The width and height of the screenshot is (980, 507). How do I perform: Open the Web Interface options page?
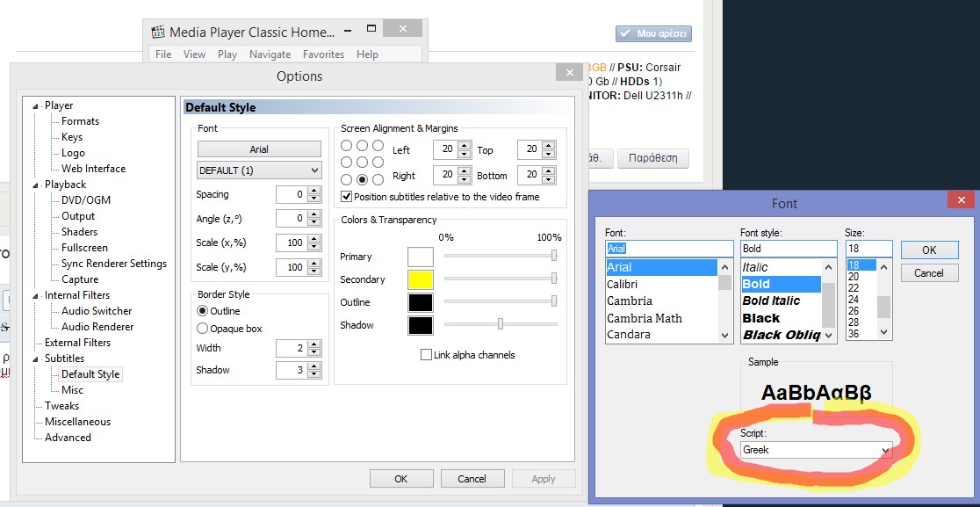pos(93,169)
